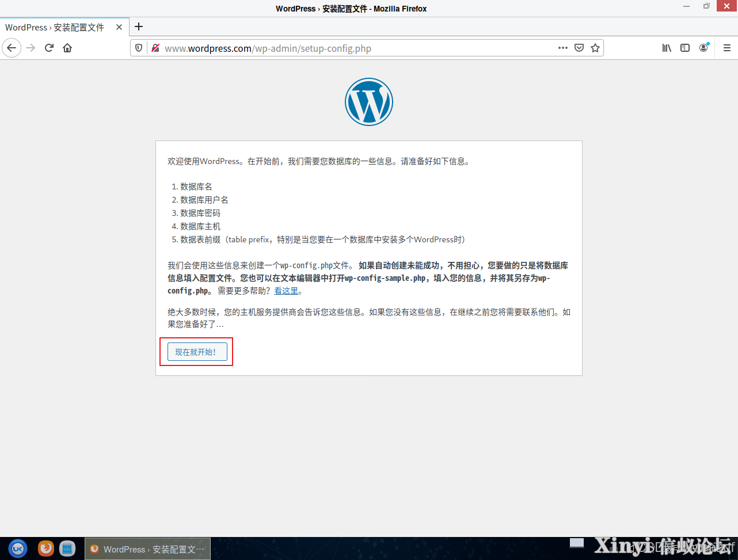
Task: Open the file manager taskbar icon
Action: 67,548
